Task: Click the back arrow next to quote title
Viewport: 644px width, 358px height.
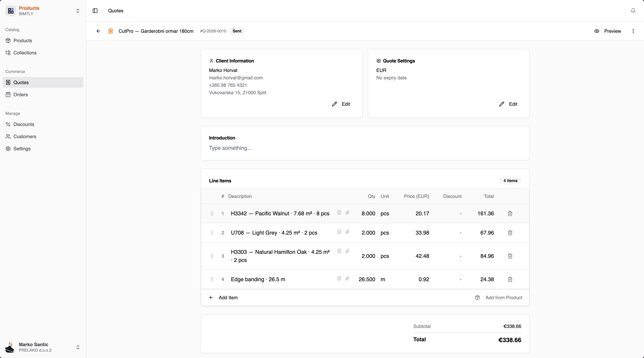Action: 98,31
